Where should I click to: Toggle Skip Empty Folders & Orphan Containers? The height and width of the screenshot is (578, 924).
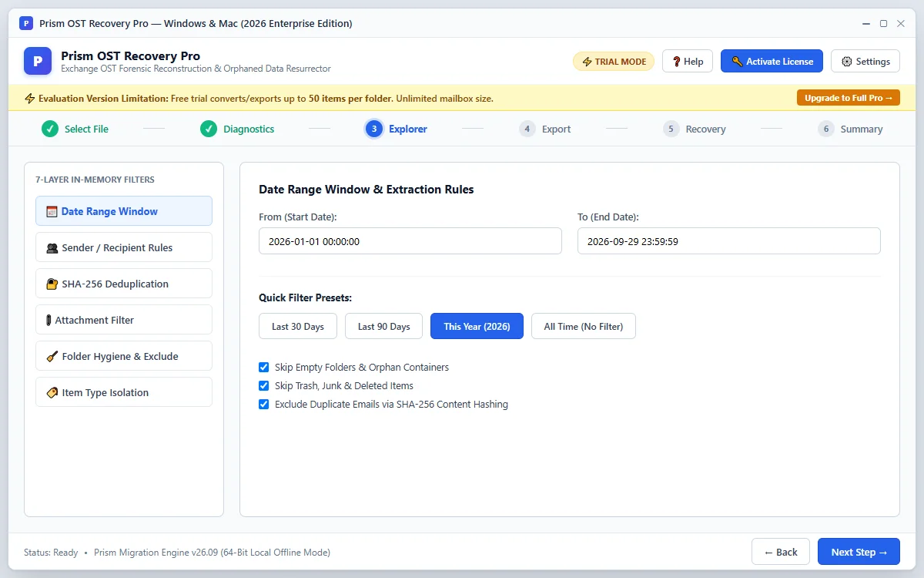coord(264,368)
